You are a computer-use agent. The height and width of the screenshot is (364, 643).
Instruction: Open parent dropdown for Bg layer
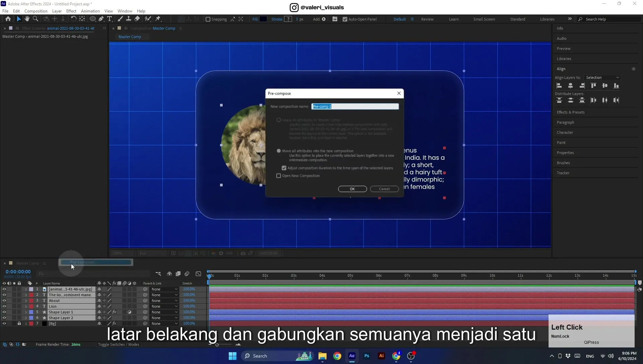(164, 324)
